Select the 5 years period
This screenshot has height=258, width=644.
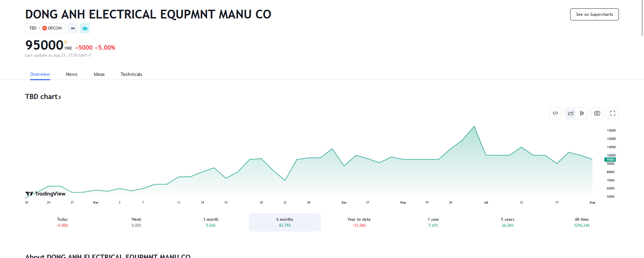pos(507,222)
